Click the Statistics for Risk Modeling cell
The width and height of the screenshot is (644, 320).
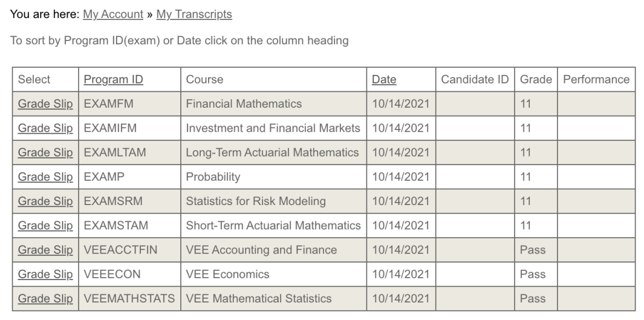coord(273,201)
